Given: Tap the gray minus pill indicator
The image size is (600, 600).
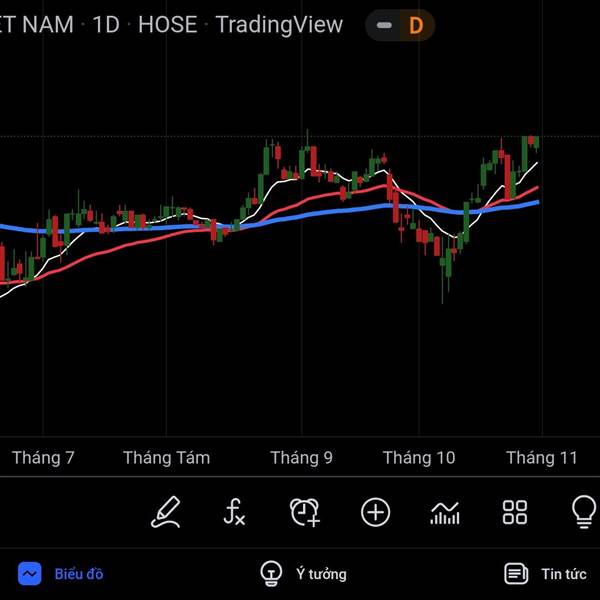Looking at the screenshot, I should [x=384, y=26].
